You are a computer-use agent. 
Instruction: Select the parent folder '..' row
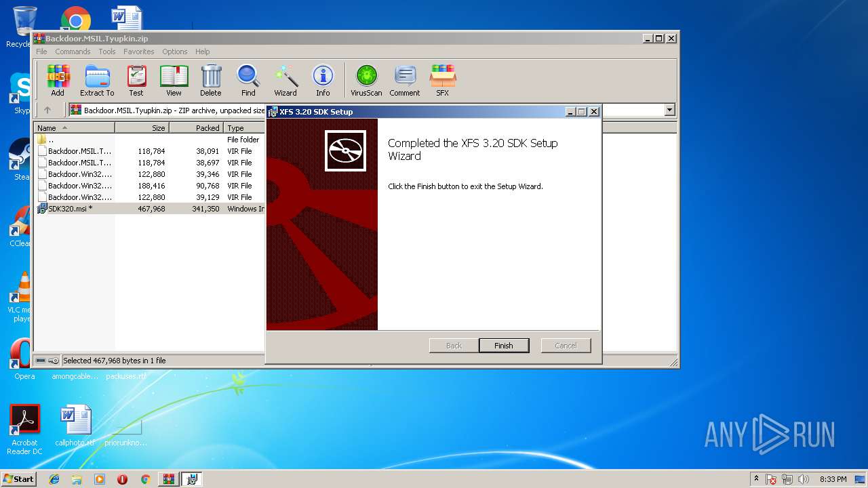[151, 140]
